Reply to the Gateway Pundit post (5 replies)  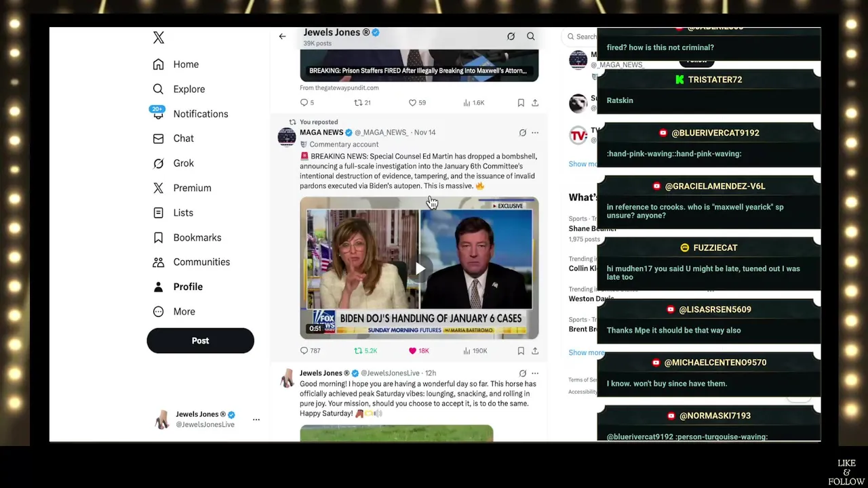tap(307, 103)
